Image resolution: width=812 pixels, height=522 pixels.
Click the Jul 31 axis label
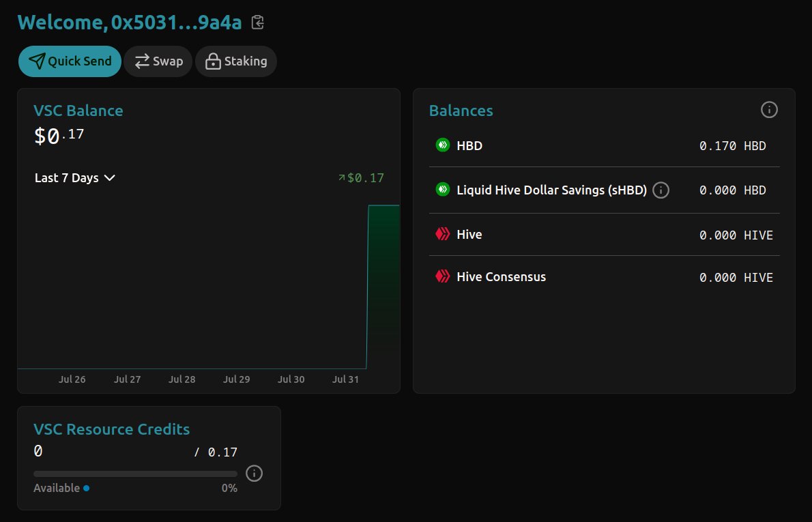click(345, 379)
